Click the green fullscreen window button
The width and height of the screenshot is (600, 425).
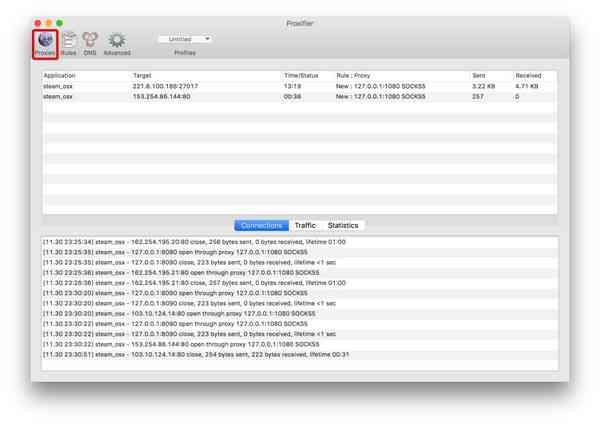[x=59, y=22]
